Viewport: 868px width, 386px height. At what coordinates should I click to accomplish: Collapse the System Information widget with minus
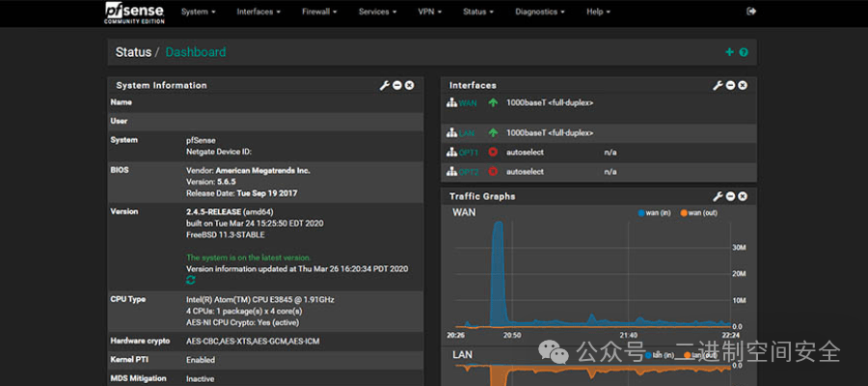(x=397, y=86)
